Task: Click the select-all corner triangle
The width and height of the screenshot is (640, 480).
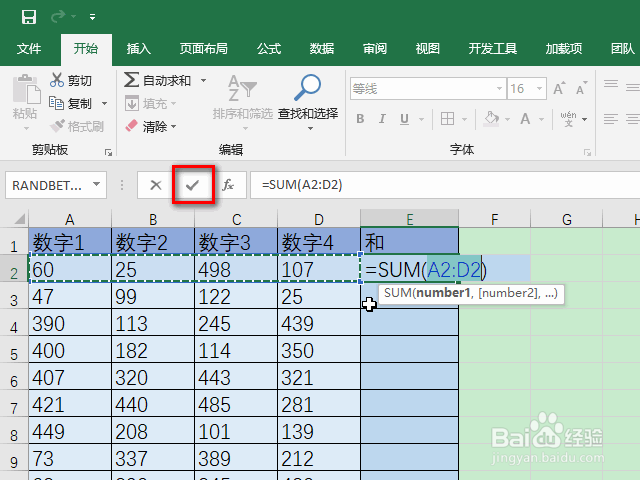Action: (20, 219)
